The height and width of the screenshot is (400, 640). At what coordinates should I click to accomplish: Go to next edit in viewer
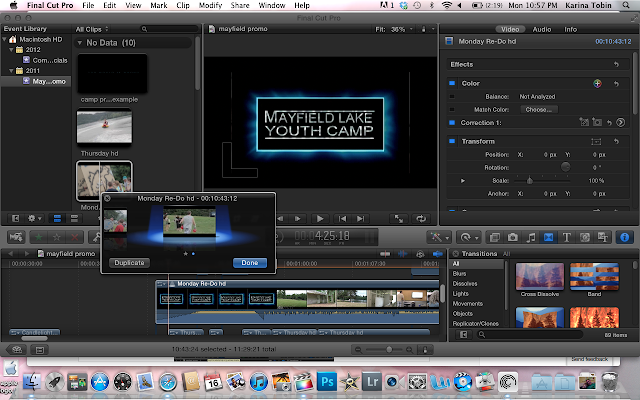360,219
